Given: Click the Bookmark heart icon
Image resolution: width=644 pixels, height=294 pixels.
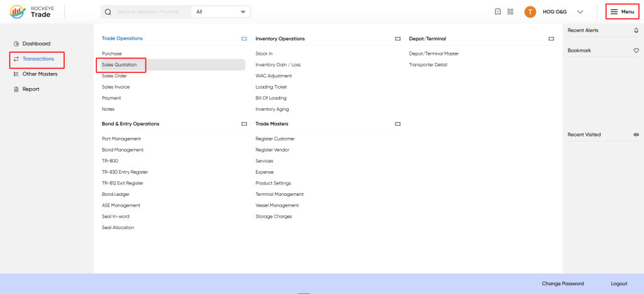Looking at the screenshot, I should coord(636,50).
